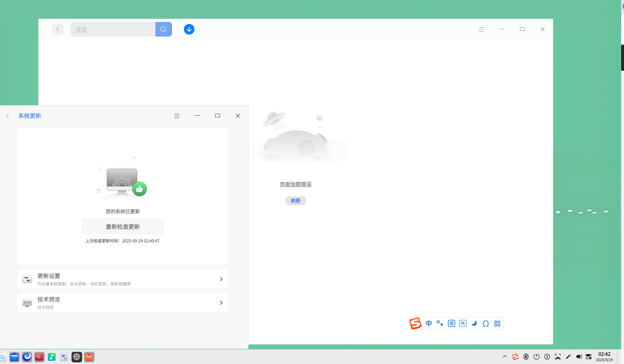Toggle Sogou punctuation mode icon
624x364 pixels.
pos(440,323)
